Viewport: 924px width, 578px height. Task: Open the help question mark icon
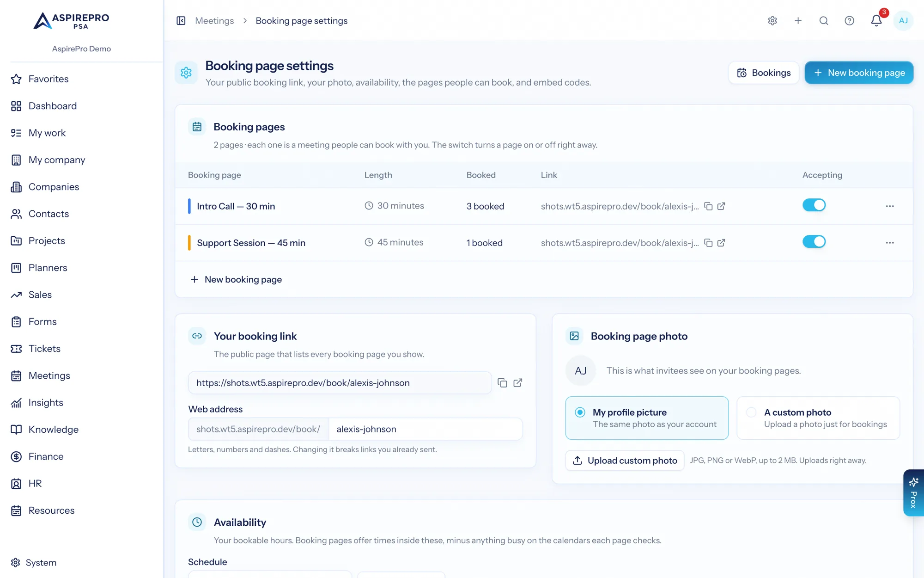pos(849,21)
